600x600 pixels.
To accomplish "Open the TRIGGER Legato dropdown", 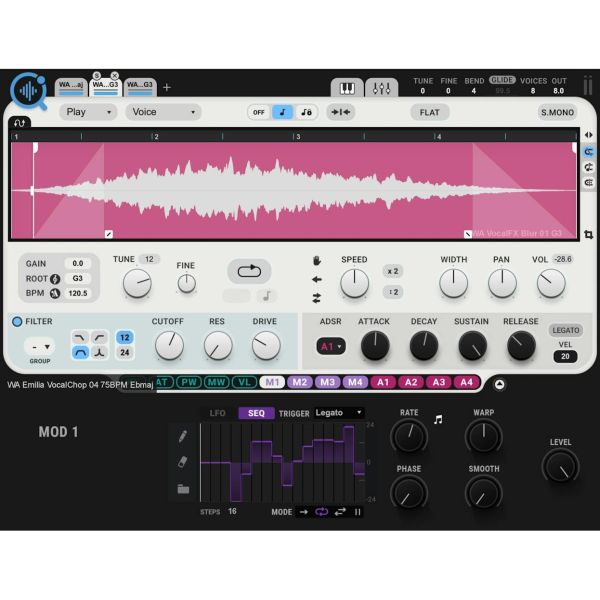I will [x=338, y=412].
